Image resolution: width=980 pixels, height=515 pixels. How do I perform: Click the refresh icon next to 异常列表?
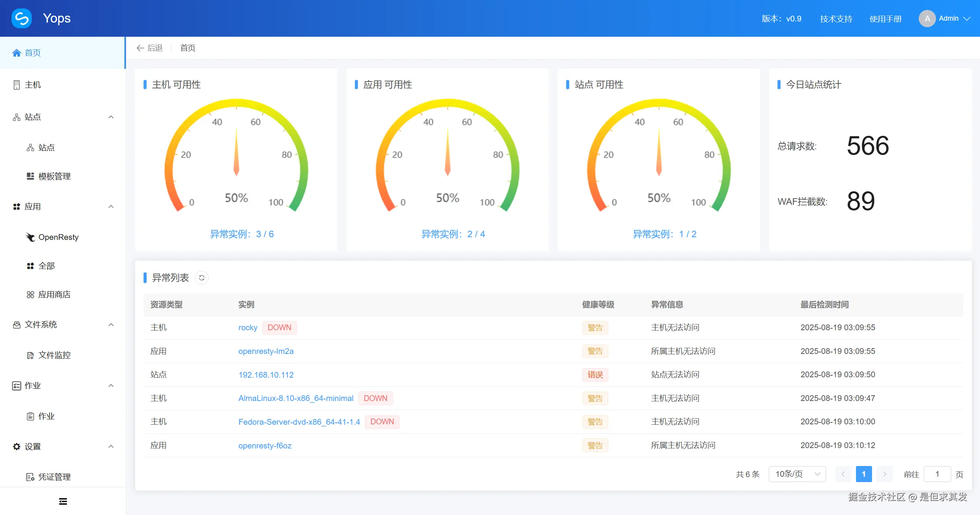pyautogui.click(x=202, y=278)
